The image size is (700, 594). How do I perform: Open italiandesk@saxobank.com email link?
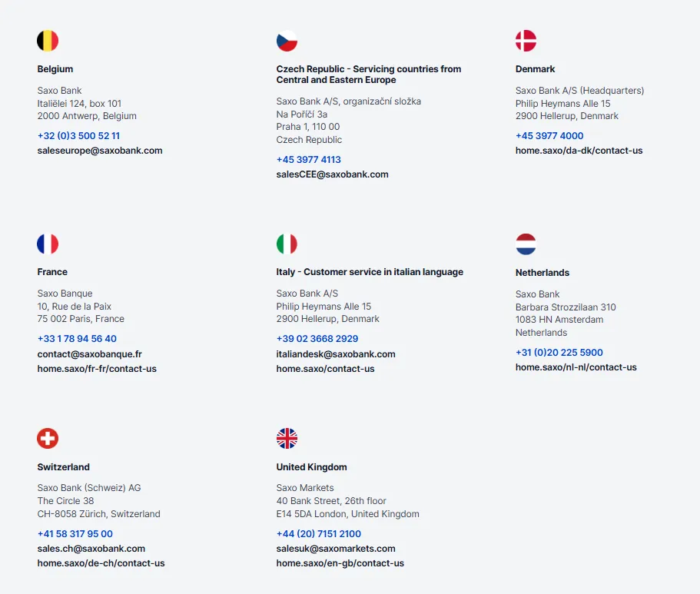(336, 354)
